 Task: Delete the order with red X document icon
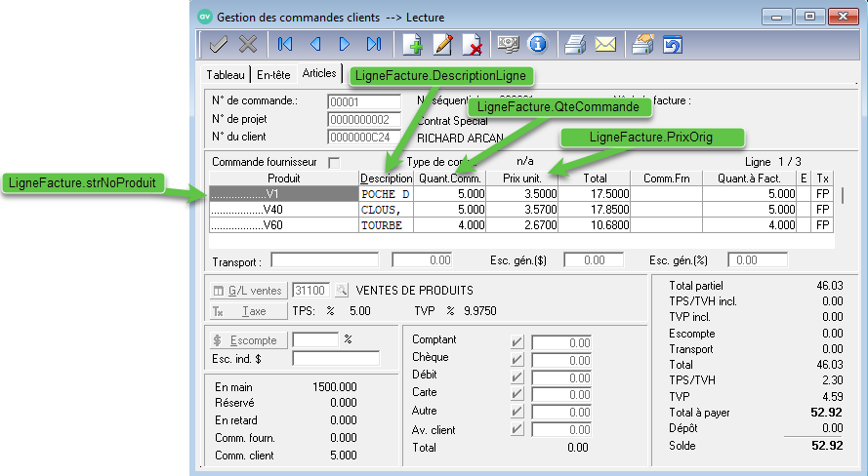point(473,44)
